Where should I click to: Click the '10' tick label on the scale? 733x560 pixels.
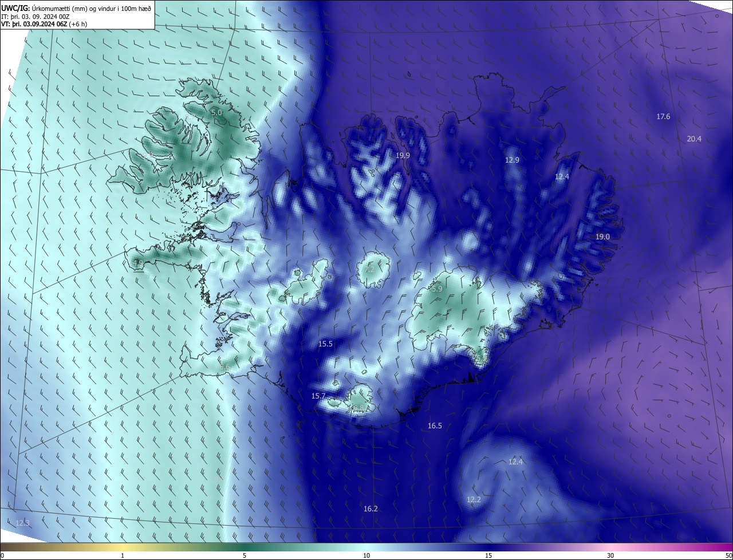pyautogui.click(x=366, y=555)
